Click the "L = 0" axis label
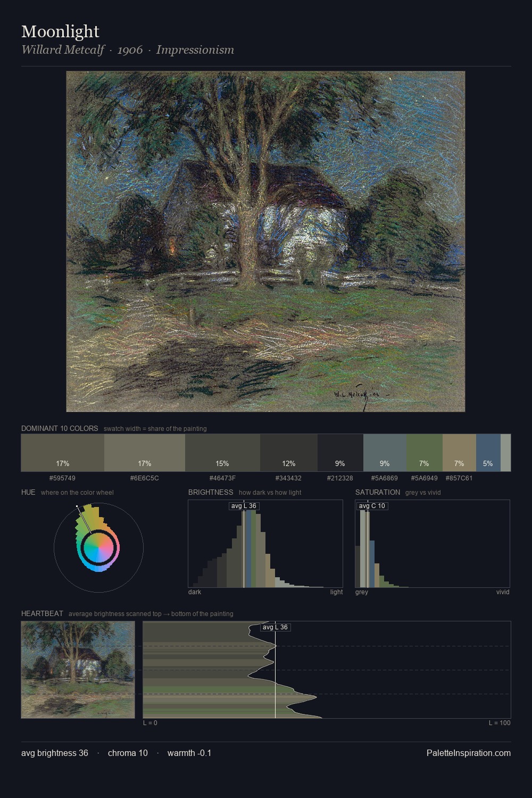The height and width of the screenshot is (798, 532). coord(150,723)
